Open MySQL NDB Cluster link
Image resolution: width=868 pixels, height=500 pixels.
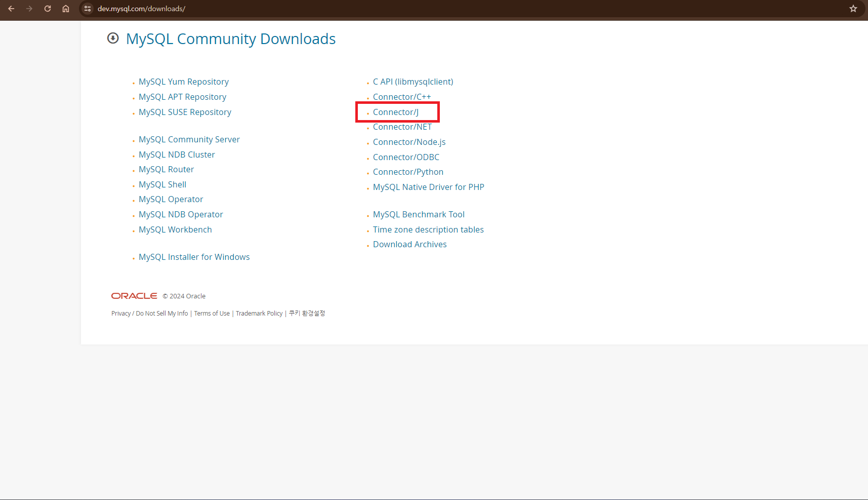[177, 155]
